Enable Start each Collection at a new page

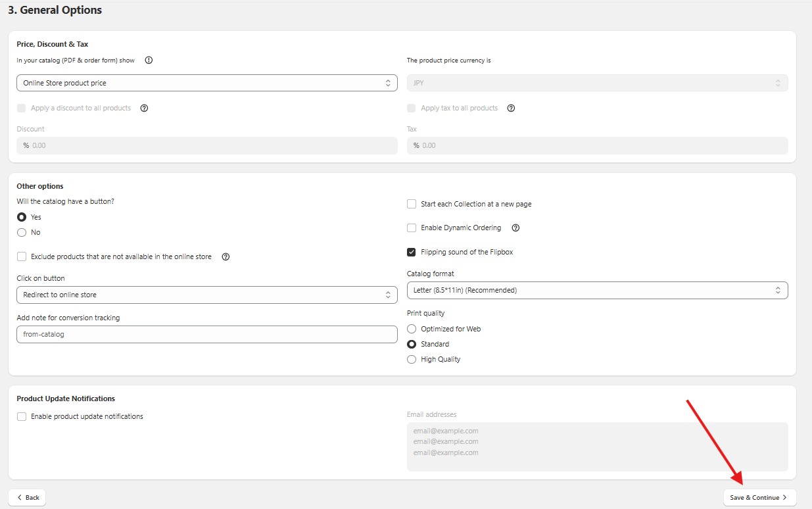point(412,204)
